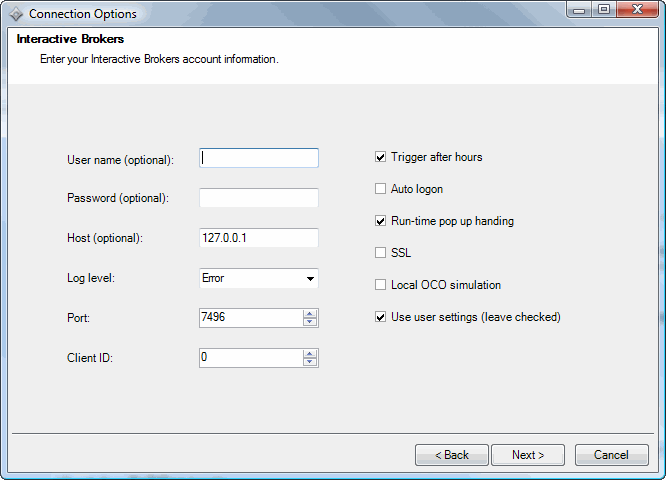
Task: Maximize the Connection Options window
Action: coord(604,10)
